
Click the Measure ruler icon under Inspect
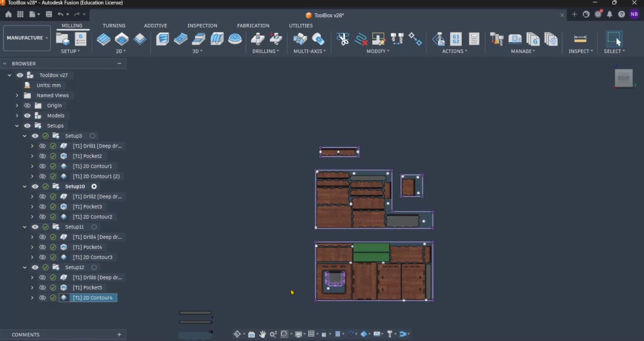(580, 39)
